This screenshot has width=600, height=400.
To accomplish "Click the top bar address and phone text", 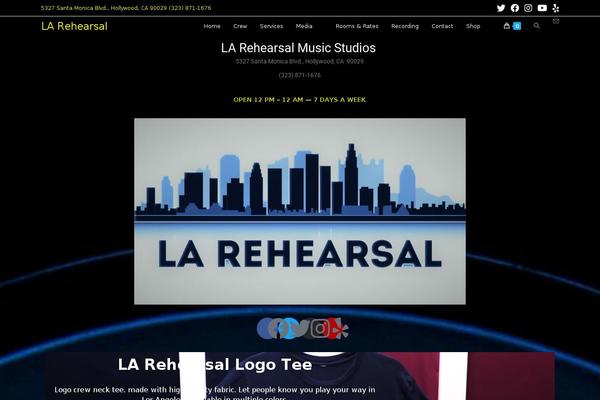I will pyautogui.click(x=126, y=8).
